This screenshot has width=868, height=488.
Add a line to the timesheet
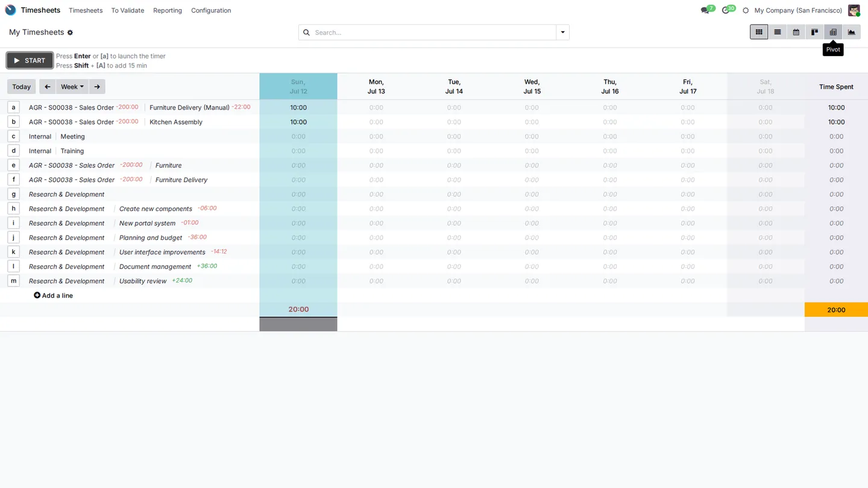click(x=54, y=295)
